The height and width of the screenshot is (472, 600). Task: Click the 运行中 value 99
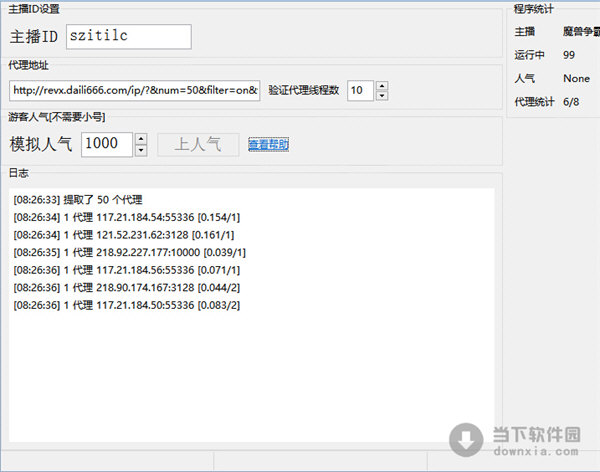[x=569, y=55]
